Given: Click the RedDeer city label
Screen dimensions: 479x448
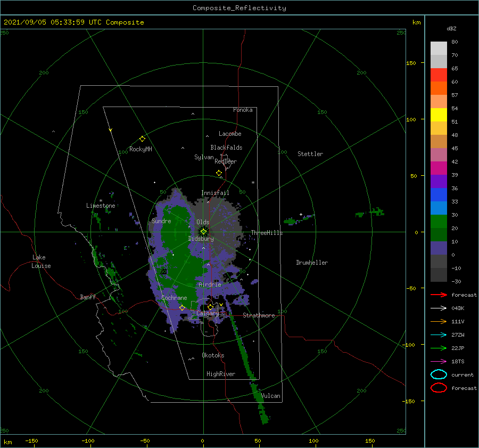Looking at the screenshot, I should click(x=226, y=161).
